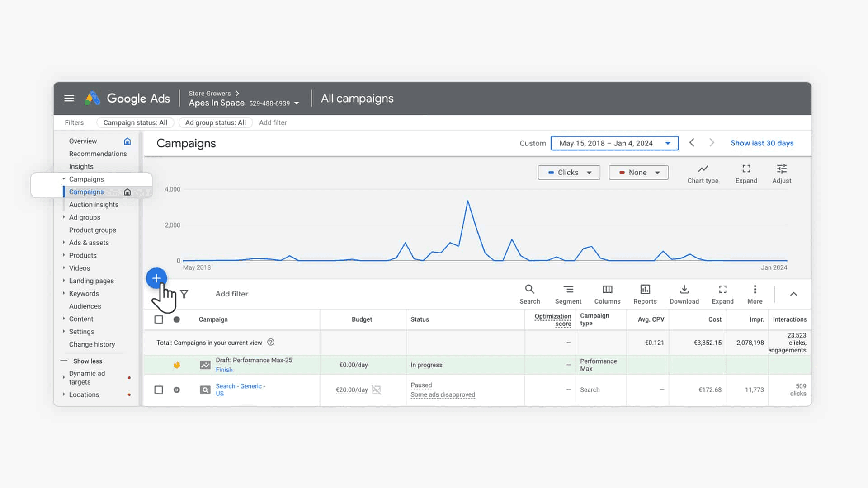This screenshot has height=488, width=868.
Task: Tick the select-all campaigns checkbox
Action: (159, 319)
